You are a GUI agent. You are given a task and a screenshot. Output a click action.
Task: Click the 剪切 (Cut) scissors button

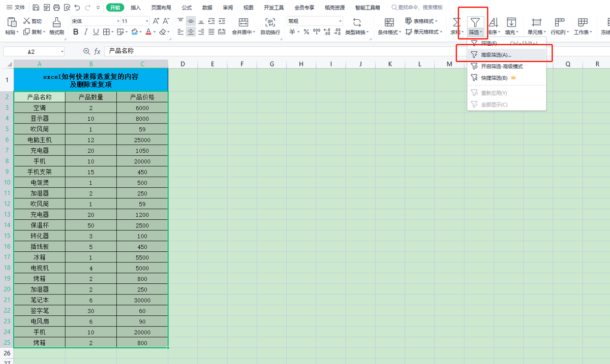click(x=33, y=21)
